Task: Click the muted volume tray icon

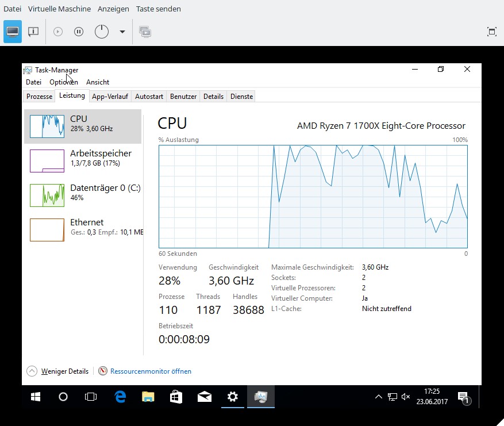Action: pyautogui.click(x=406, y=397)
